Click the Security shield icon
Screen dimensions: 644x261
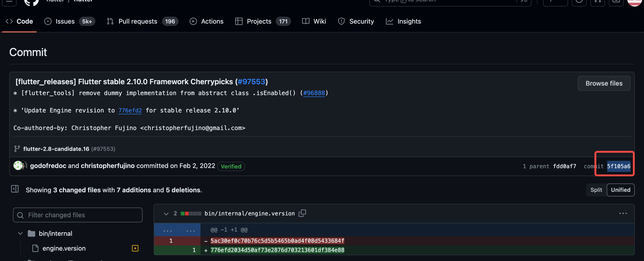341,22
